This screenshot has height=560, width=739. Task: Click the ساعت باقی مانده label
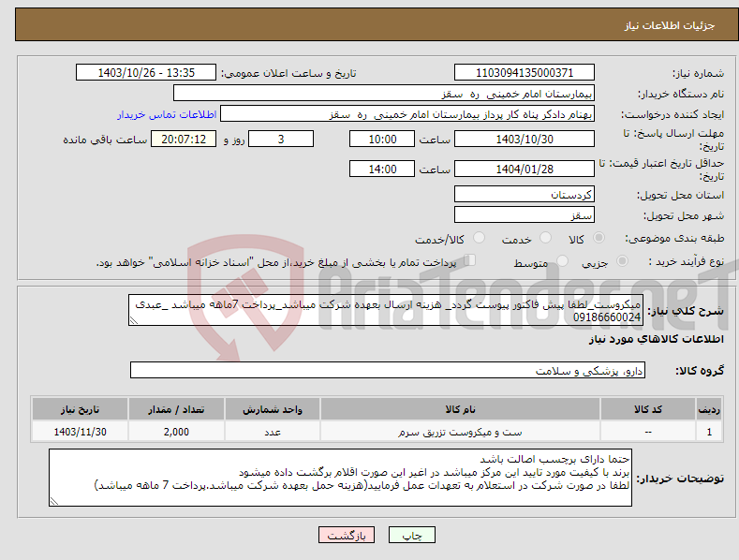[105, 140]
